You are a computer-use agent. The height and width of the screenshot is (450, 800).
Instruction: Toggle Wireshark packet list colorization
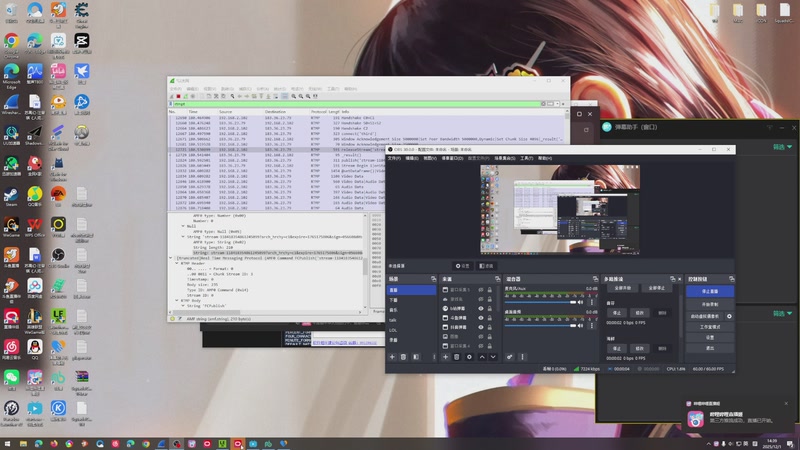284,96
